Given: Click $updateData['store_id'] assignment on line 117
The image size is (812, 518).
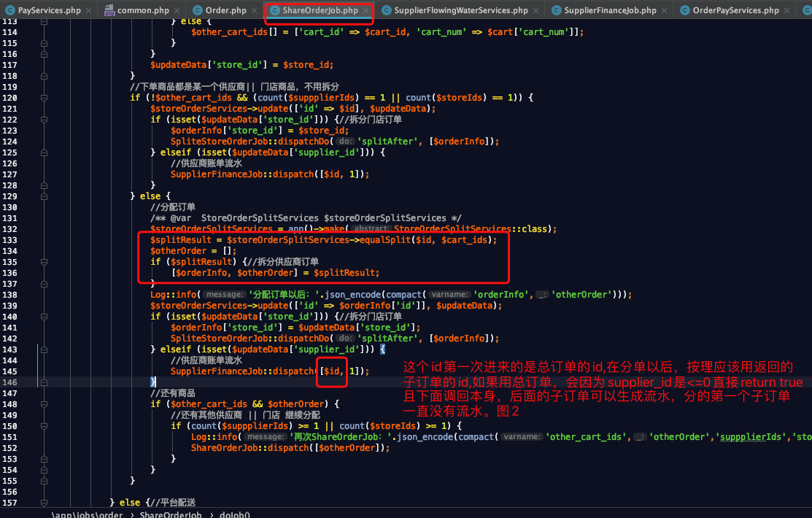Looking at the screenshot, I should pos(241,65).
